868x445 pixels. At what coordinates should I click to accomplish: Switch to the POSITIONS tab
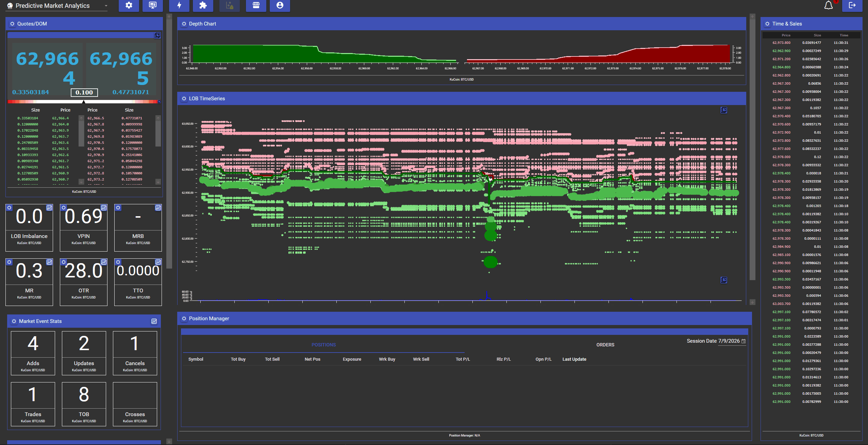[323, 345]
